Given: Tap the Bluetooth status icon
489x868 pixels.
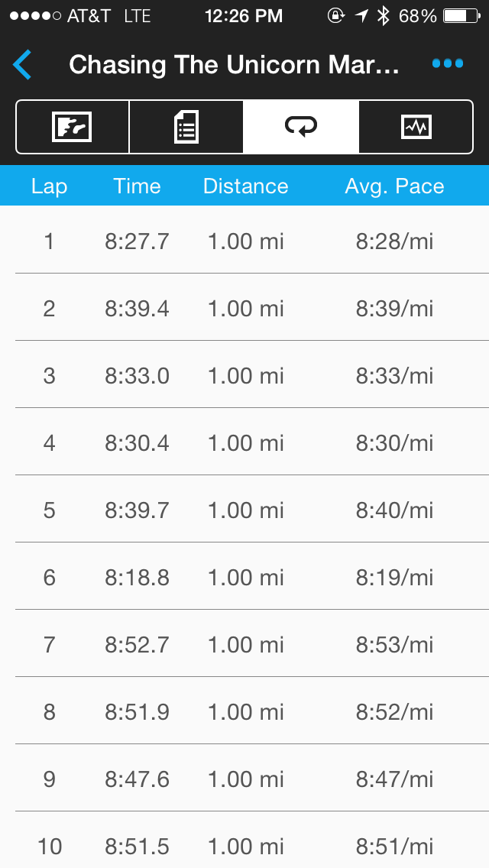Looking at the screenshot, I should [x=384, y=16].
